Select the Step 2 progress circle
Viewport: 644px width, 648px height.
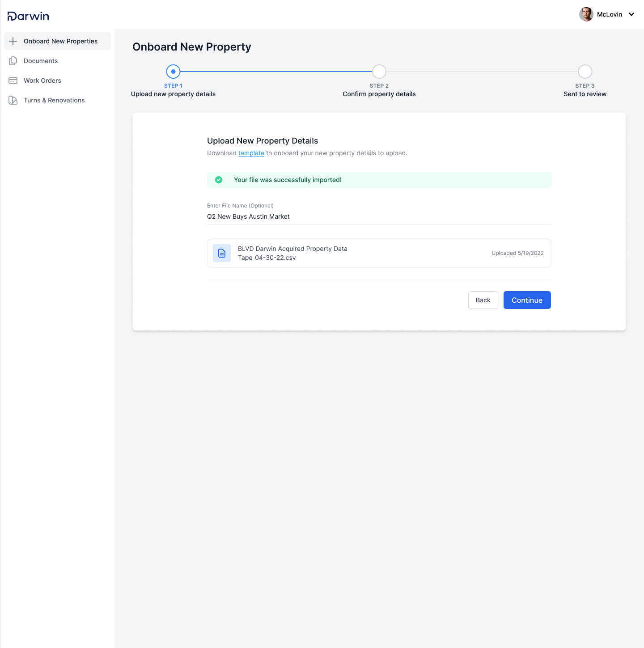click(x=379, y=72)
